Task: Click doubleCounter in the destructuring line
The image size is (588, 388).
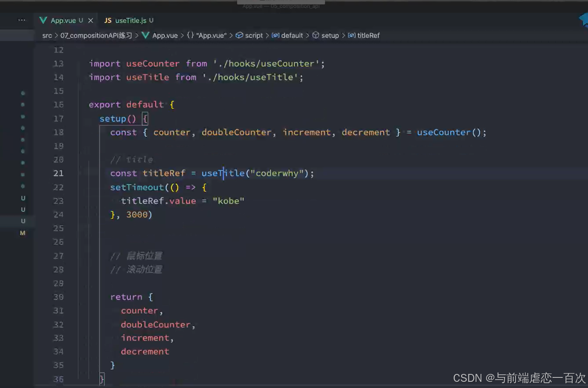Action: (x=236, y=132)
